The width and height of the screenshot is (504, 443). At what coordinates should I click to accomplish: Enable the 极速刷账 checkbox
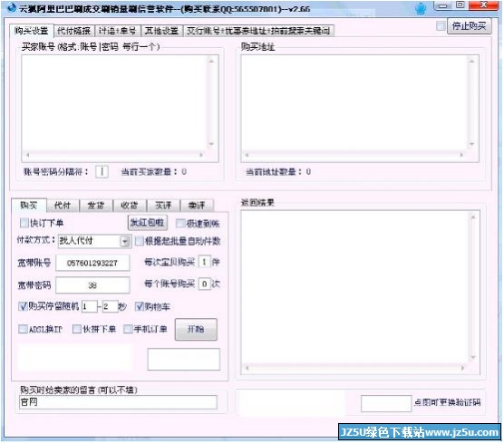[180, 223]
